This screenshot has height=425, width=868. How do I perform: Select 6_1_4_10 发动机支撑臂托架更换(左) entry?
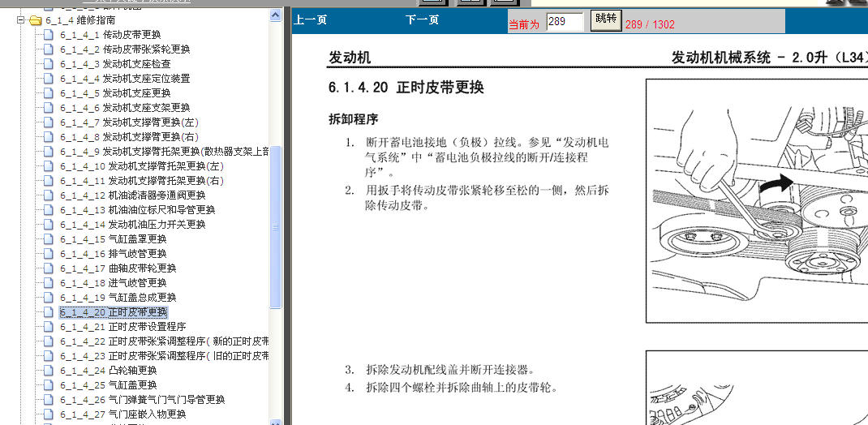click(142, 166)
